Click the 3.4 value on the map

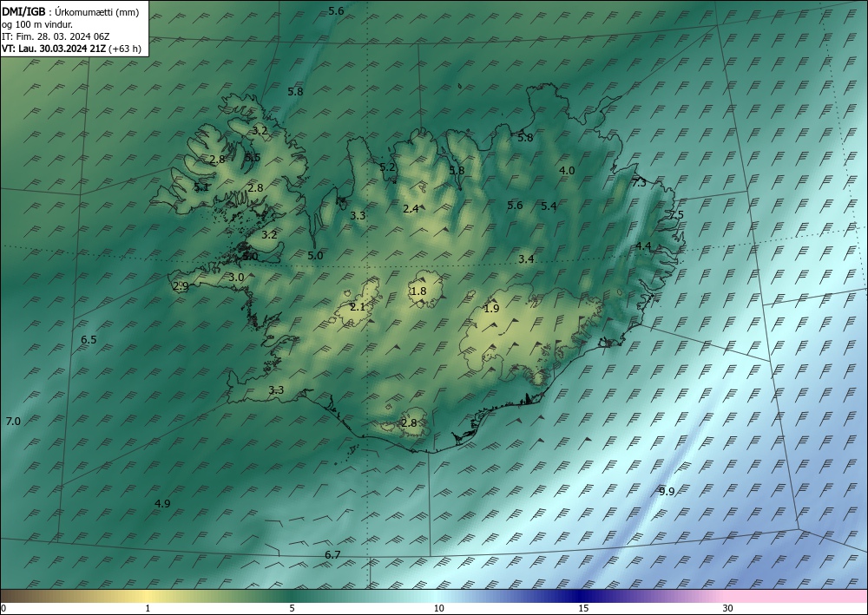coord(526,258)
